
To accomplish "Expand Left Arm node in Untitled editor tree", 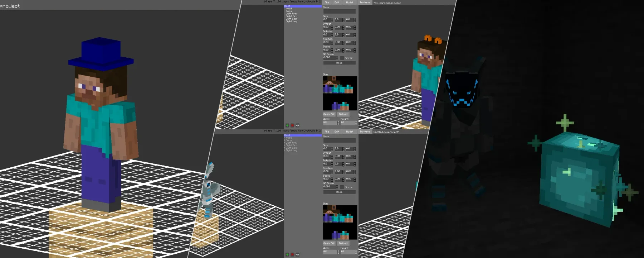I will tap(285, 143).
